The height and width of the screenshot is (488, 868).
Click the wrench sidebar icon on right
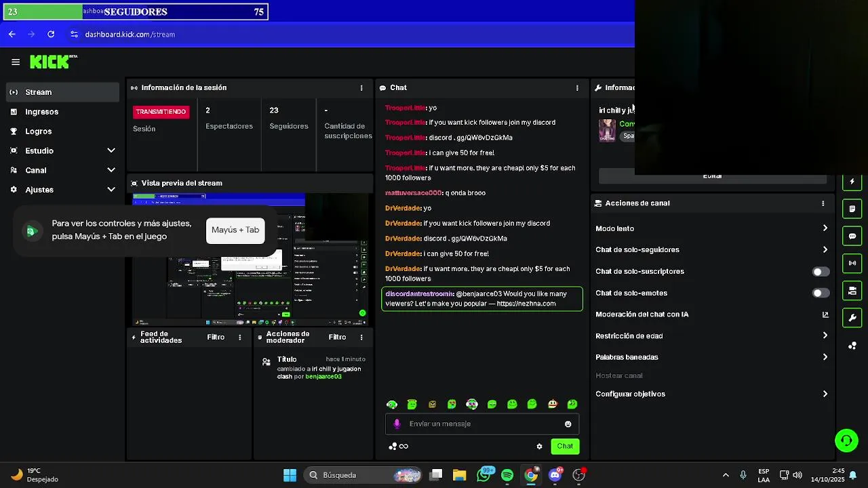click(852, 318)
